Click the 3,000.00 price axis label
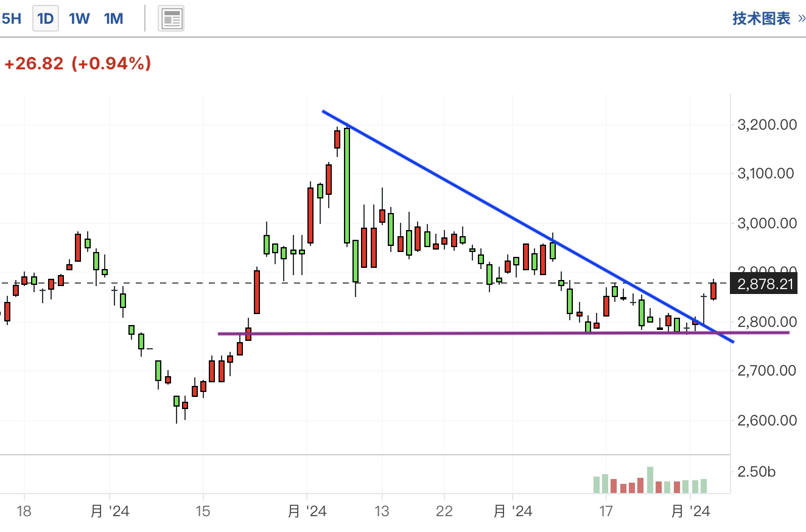The width and height of the screenshot is (806, 532). click(x=766, y=223)
